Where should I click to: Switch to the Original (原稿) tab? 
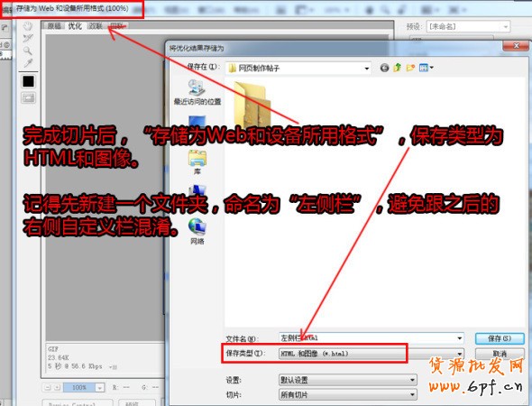tap(54, 26)
